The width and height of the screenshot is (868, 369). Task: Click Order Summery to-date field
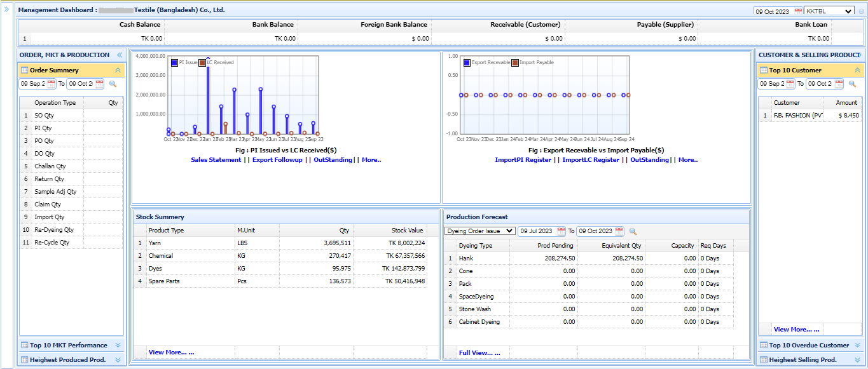(81, 84)
